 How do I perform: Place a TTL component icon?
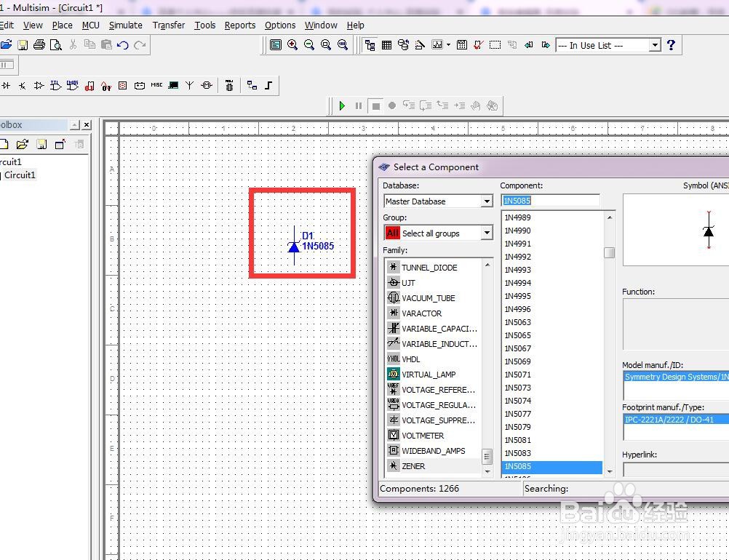point(56,86)
